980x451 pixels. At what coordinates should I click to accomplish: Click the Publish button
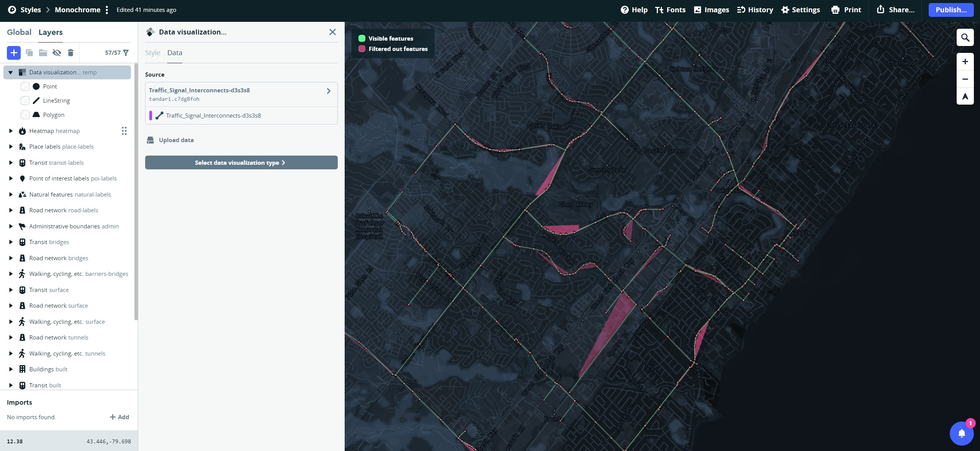click(951, 10)
